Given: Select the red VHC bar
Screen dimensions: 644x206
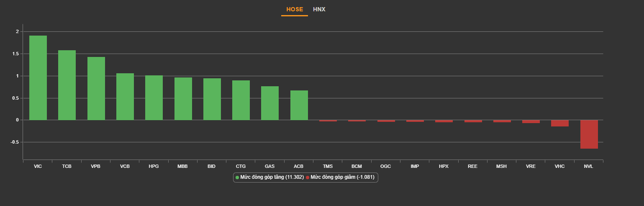Looking at the screenshot, I should 560,123.
